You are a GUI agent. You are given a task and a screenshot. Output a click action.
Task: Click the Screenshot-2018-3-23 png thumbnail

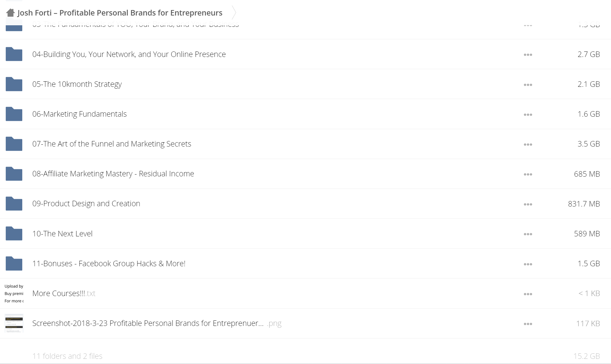(14, 323)
